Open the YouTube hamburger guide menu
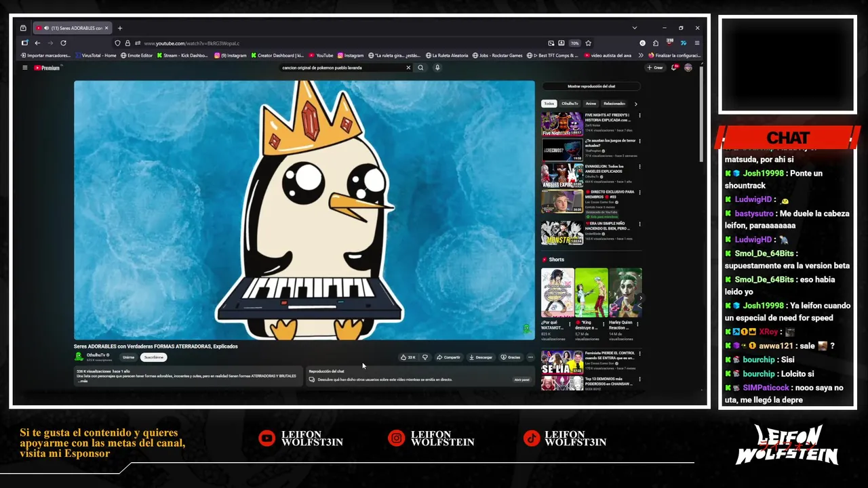Screen dimensions: 868x488 pyautogui.click(x=25, y=68)
